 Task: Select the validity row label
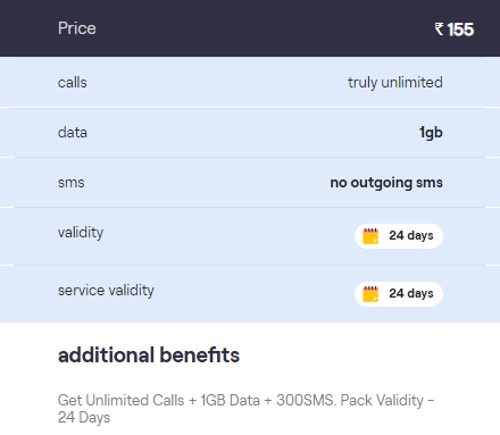(81, 233)
